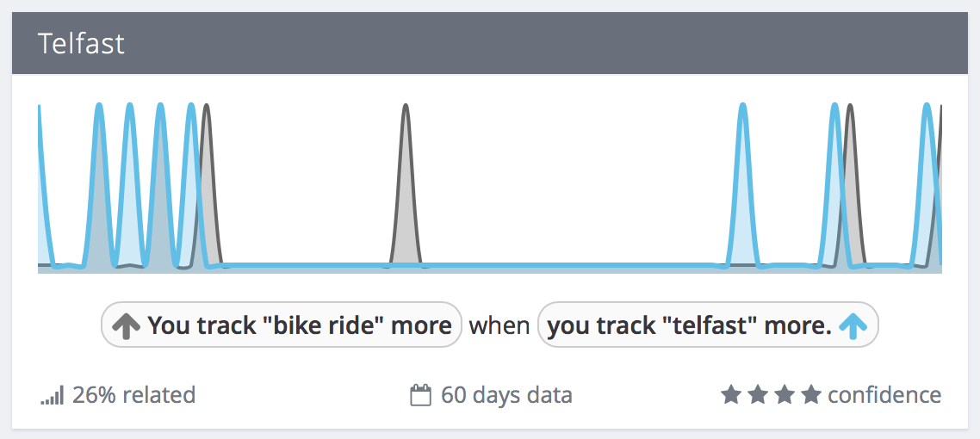
Task: Select the 'You track "bike ride" more' pill
Action: click(282, 325)
